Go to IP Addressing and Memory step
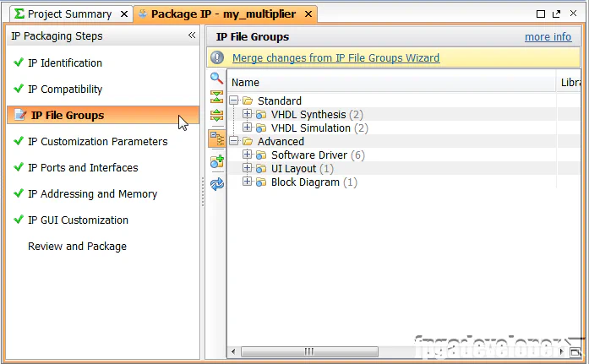 point(92,194)
